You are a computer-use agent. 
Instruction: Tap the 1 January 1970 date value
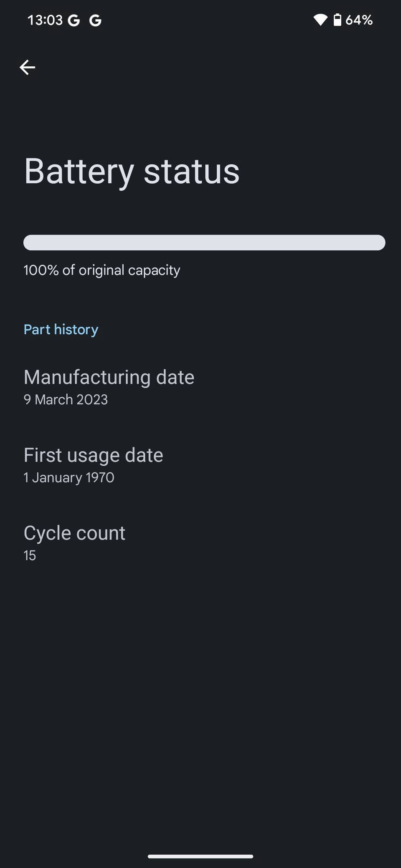(69, 477)
